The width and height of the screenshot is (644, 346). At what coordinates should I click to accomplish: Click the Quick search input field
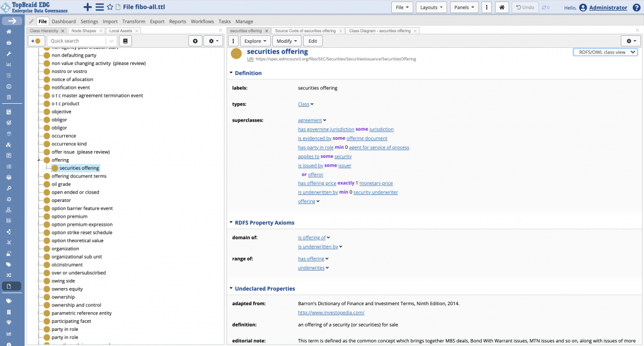(x=77, y=41)
